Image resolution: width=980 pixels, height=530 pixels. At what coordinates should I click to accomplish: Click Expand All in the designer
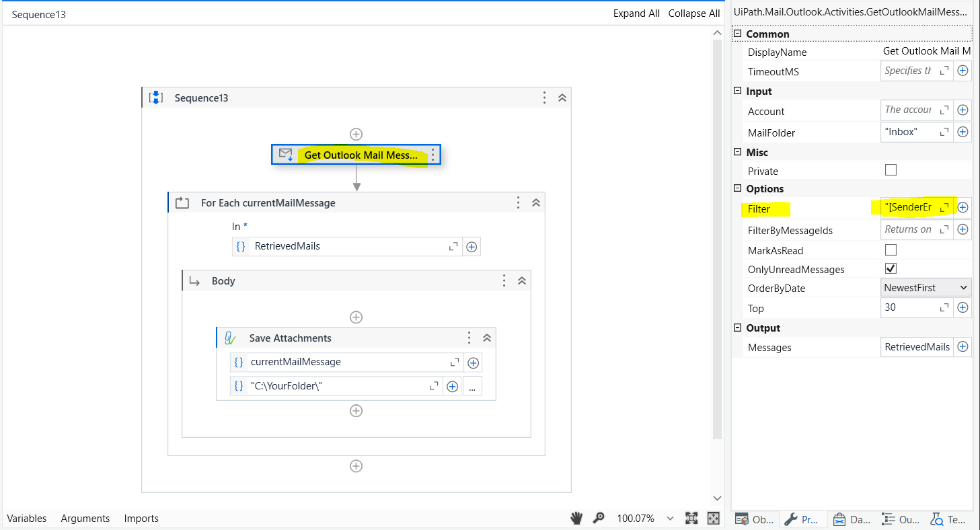coord(636,13)
